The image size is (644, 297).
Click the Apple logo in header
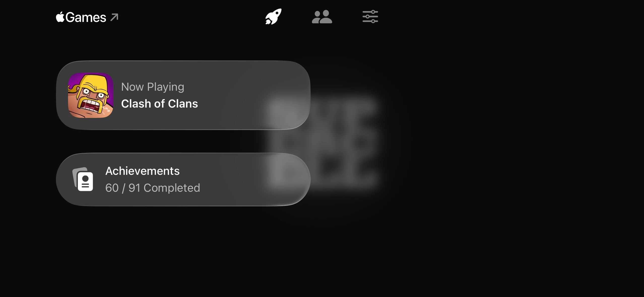coord(60,17)
